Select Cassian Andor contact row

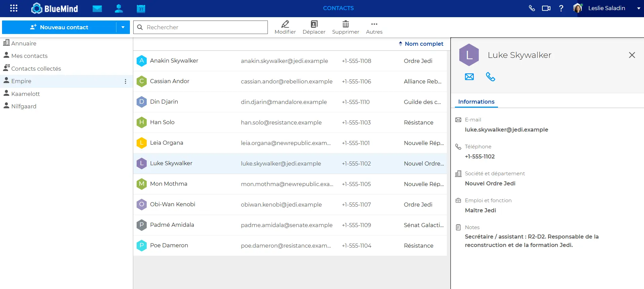click(290, 81)
